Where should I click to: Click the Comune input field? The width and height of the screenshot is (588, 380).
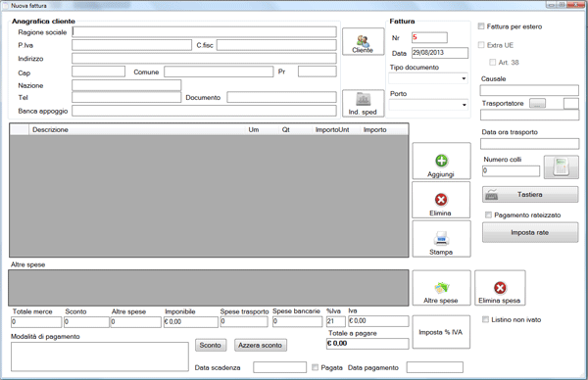(219, 71)
